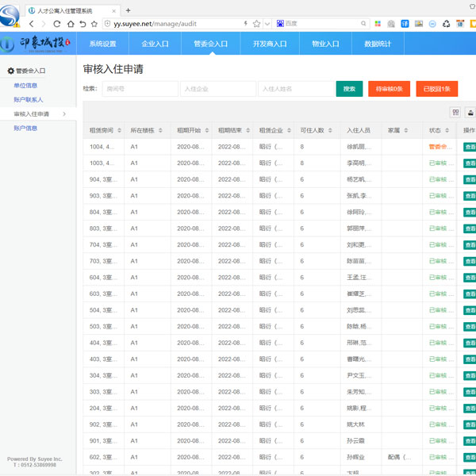Click the browser back arrow
476x476 pixels.
coord(32,25)
